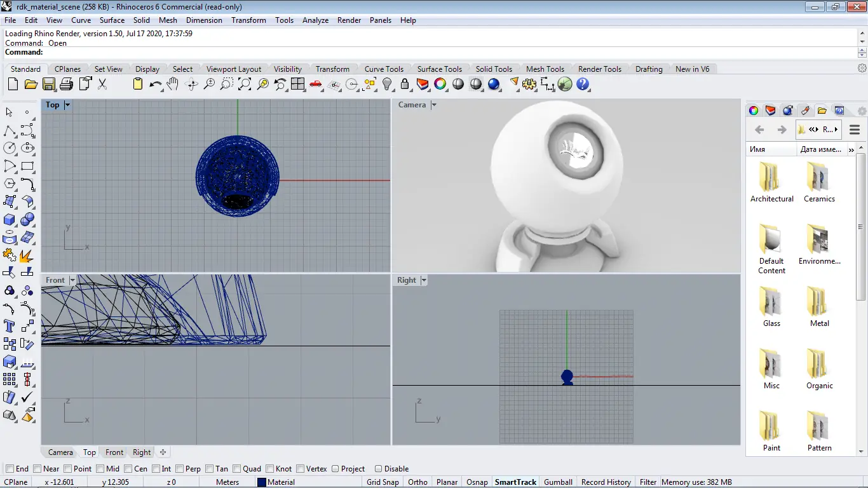Click the Zoom Extents icon
The image size is (868, 488).
(x=245, y=84)
